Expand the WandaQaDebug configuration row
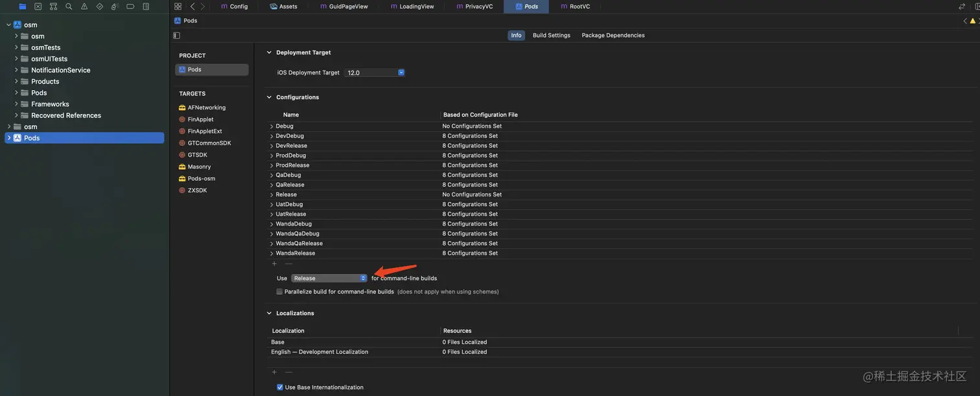The height and width of the screenshot is (396, 980). 272,234
